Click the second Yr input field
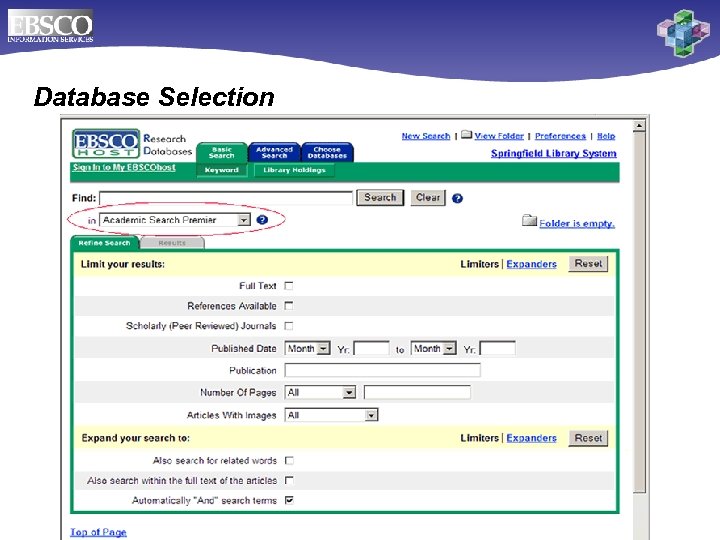 click(x=497, y=349)
